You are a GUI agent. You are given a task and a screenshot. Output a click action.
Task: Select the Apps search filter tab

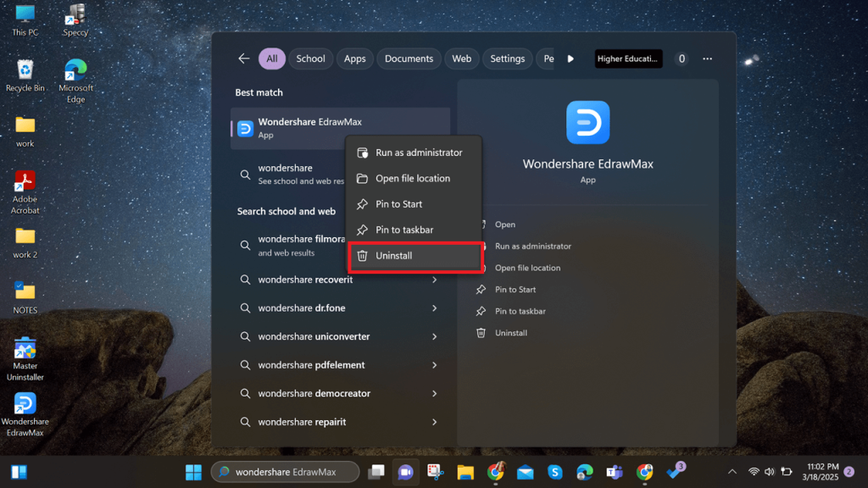[355, 58]
